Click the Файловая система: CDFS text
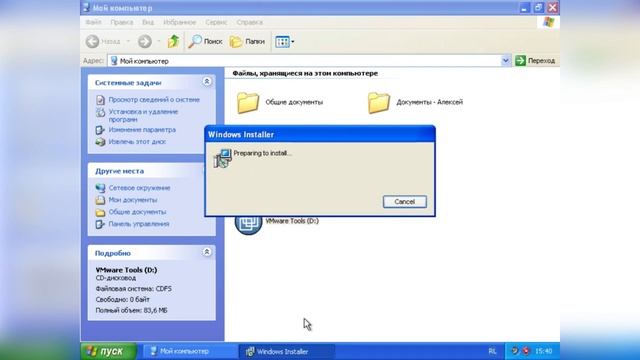Image resolution: width=640 pixels, height=360 pixels. click(133, 289)
